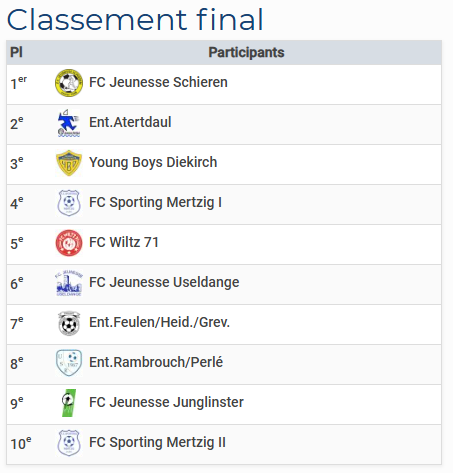Click the FC Jeunesse Schieren club logo
This screenshot has width=453, height=473.
69,83
